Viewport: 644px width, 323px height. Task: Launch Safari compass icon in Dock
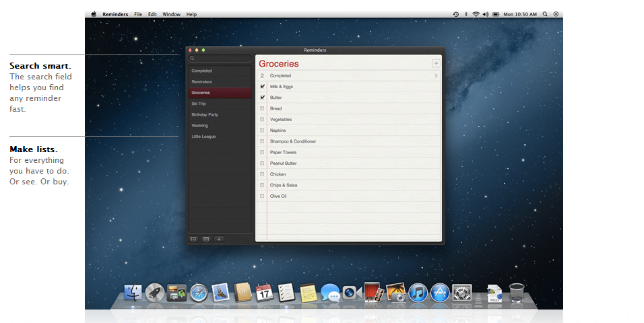pos(199,293)
